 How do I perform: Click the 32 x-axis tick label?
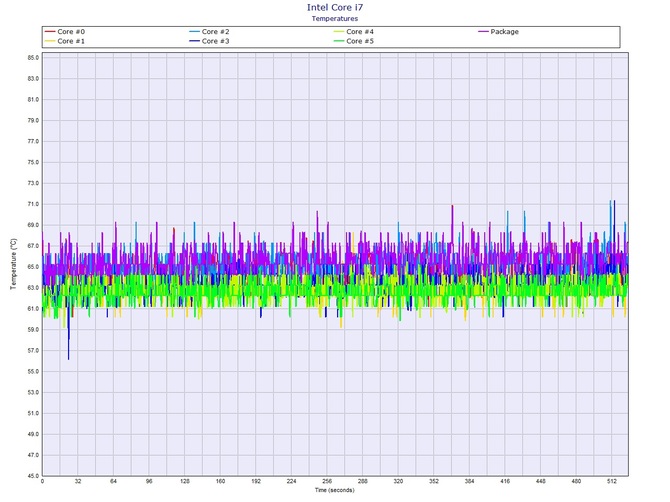78,481
